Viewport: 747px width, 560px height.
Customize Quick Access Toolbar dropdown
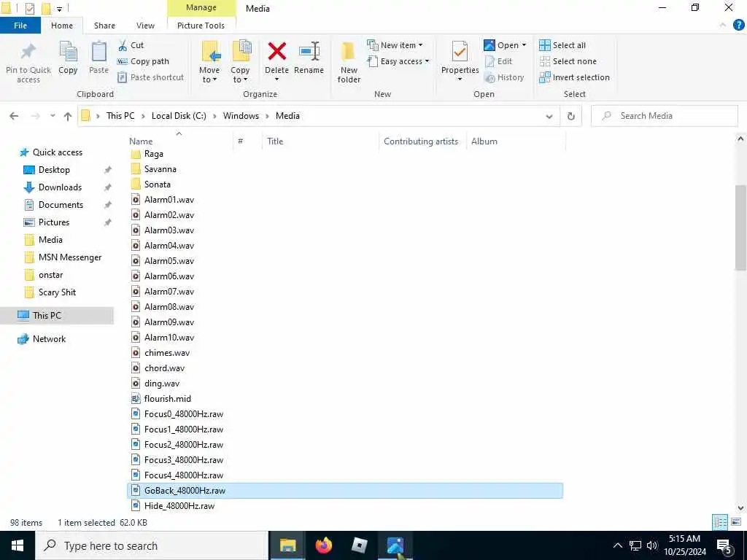point(60,9)
